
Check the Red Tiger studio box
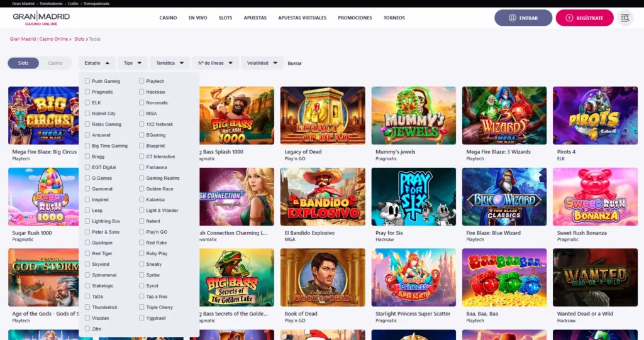[87, 253]
